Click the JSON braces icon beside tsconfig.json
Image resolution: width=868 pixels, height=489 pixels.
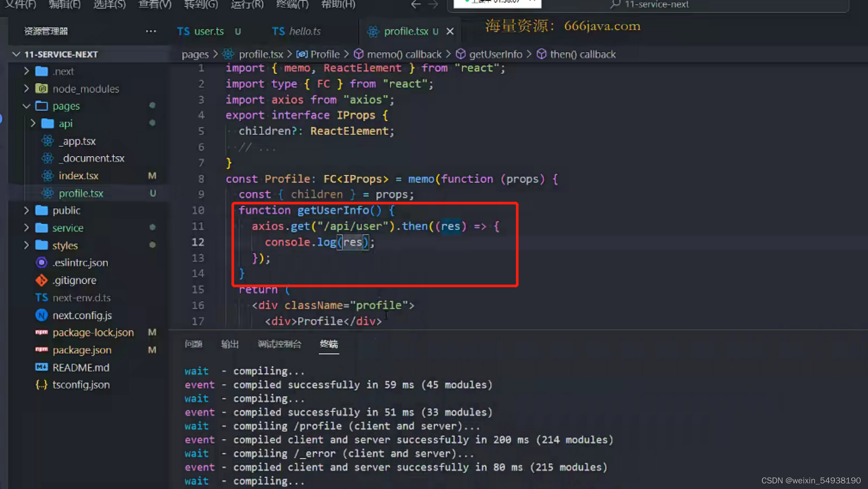[42, 385]
